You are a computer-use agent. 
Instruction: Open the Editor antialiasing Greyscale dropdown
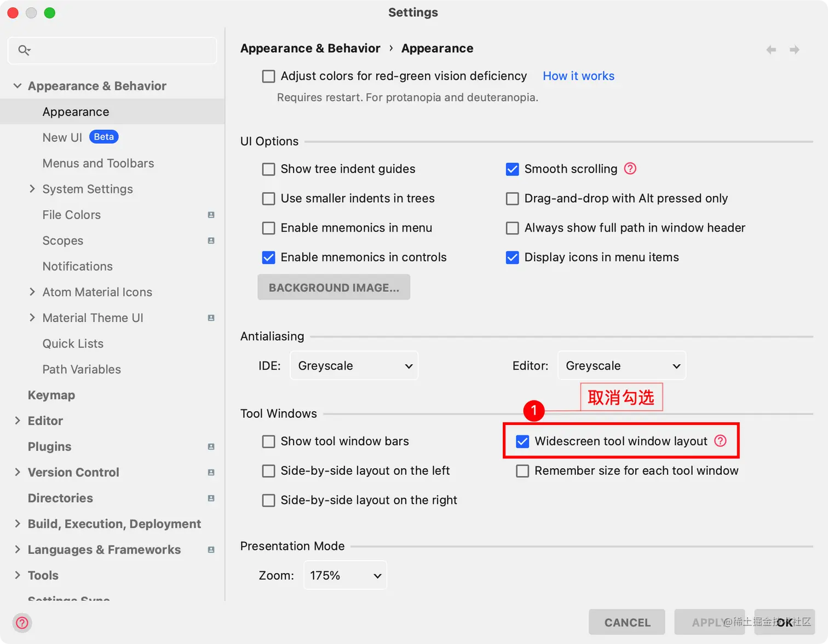click(x=622, y=366)
